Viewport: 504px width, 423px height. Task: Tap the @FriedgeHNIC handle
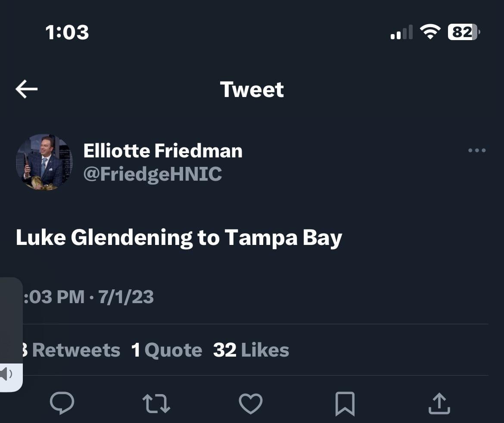[x=152, y=174]
